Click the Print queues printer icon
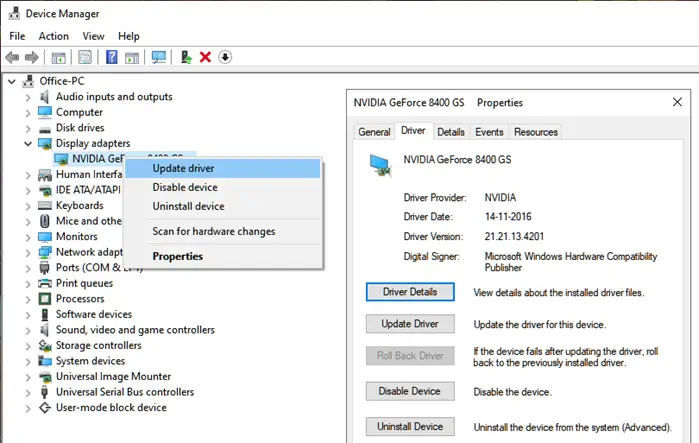 pyautogui.click(x=45, y=283)
